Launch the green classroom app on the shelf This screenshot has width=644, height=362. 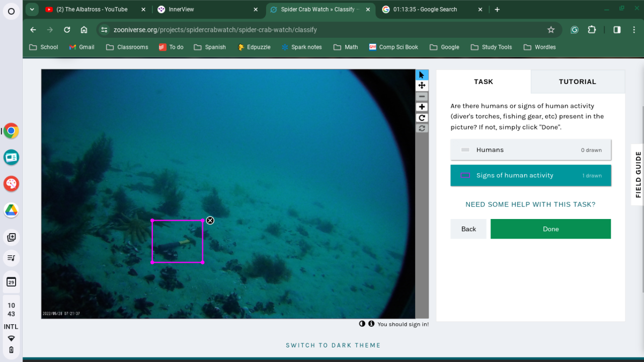(x=11, y=158)
